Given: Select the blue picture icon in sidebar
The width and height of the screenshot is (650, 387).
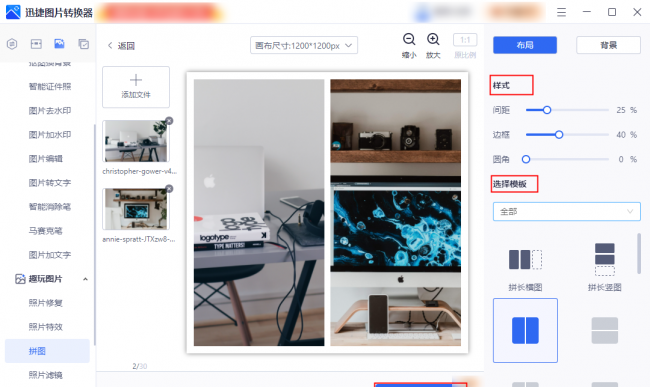Looking at the screenshot, I should click(x=59, y=44).
